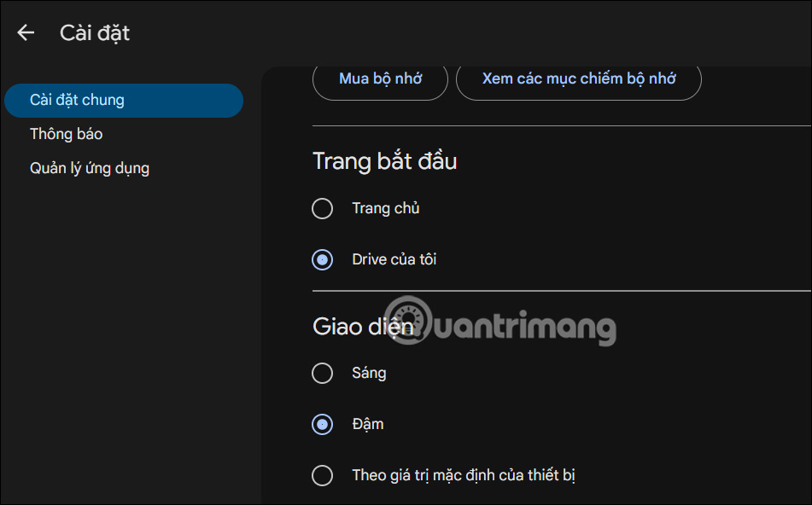This screenshot has width=812, height=505.
Task: Click the Drive của tôi radio indicator
Action: (322, 259)
